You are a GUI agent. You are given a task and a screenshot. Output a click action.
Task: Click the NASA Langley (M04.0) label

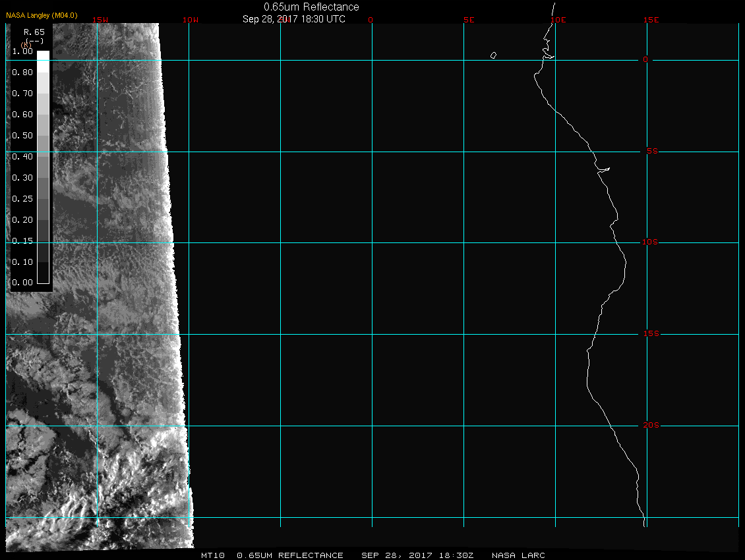point(42,15)
